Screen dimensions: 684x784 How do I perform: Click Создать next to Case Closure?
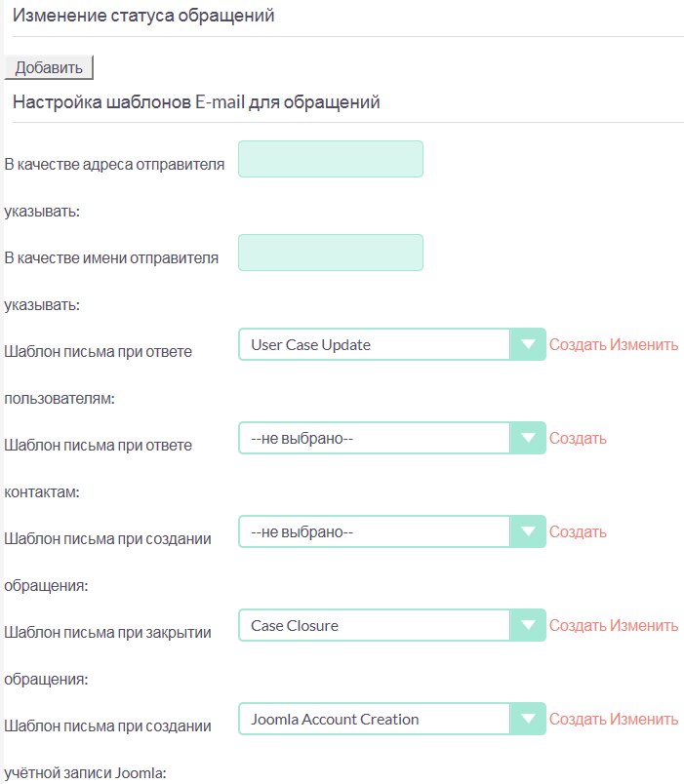[x=578, y=626]
